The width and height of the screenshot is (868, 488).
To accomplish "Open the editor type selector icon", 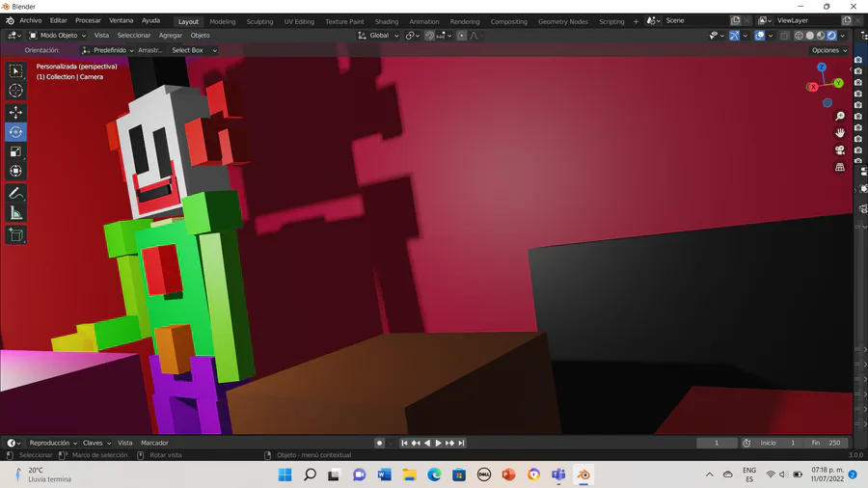I will coord(14,36).
